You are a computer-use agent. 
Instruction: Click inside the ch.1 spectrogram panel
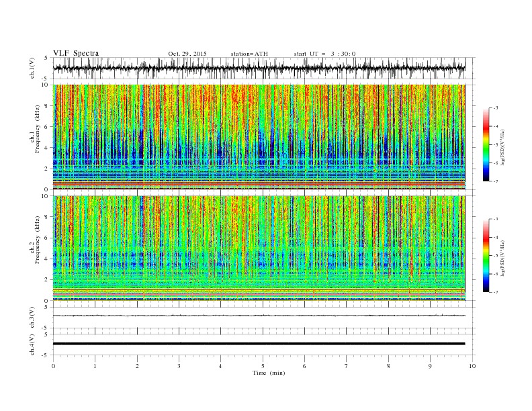259,137
